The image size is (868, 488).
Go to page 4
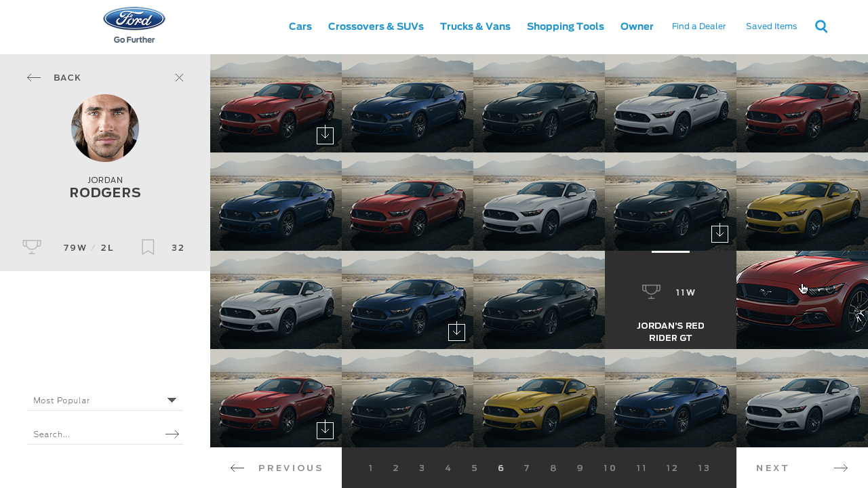point(448,468)
